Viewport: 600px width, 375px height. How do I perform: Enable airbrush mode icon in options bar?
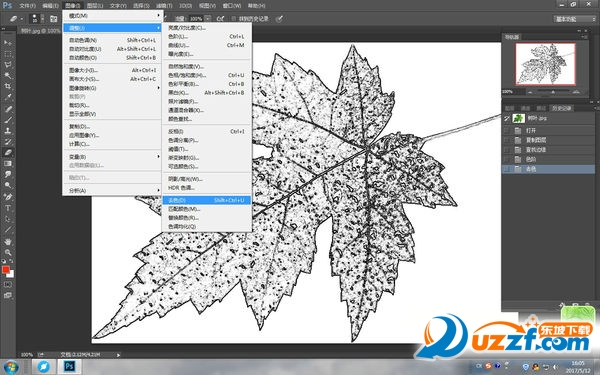[x=220, y=18]
